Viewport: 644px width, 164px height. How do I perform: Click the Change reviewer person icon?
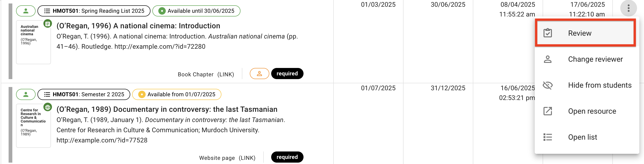click(548, 59)
